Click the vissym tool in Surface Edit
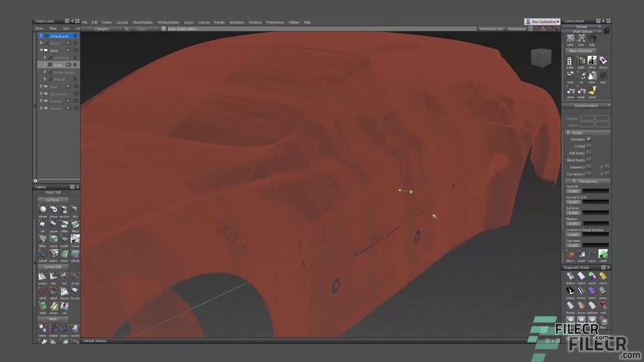Image resolution: width=644 pixels, height=362 pixels. [54, 306]
